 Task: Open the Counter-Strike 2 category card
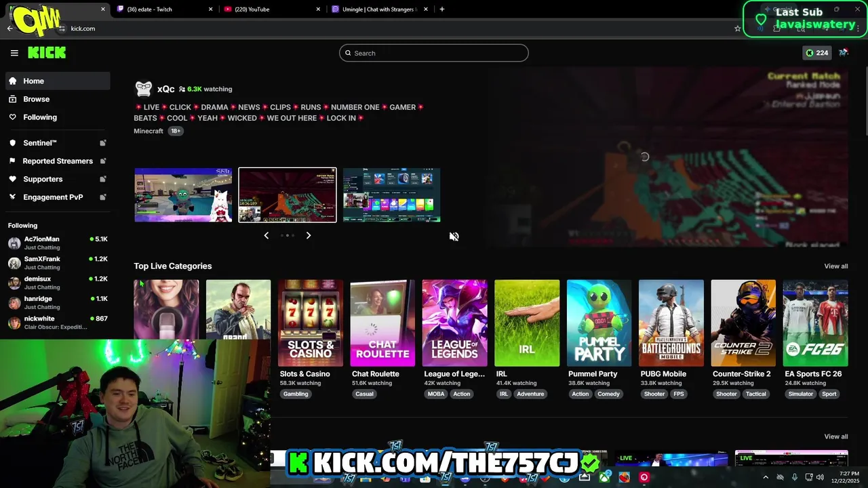coord(743,323)
